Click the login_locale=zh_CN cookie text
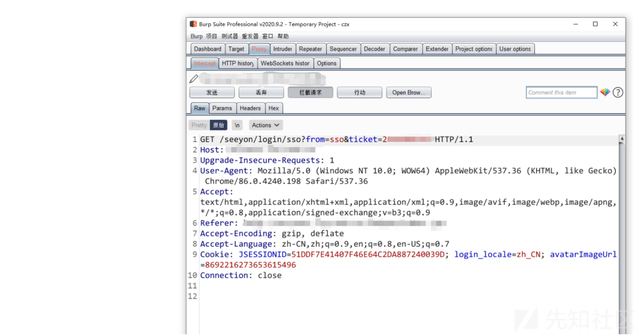The width and height of the screenshot is (644, 336). (497, 255)
